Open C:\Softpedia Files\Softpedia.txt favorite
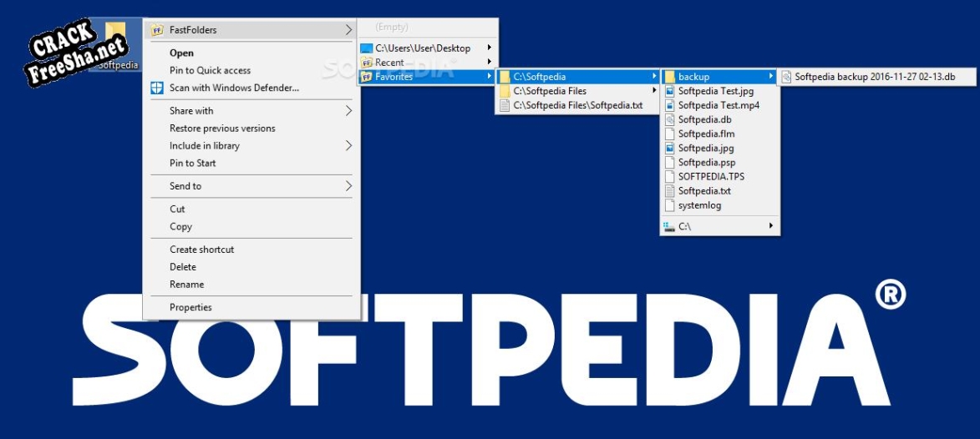980x439 pixels. click(577, 105)
